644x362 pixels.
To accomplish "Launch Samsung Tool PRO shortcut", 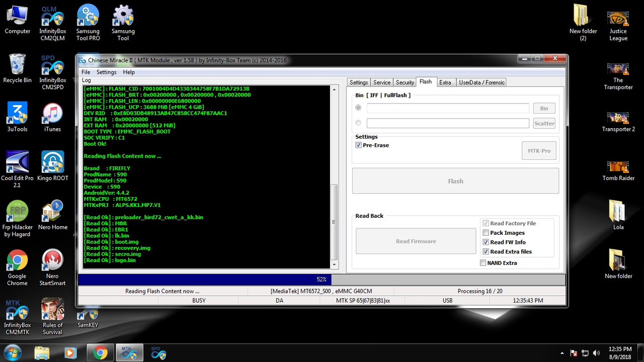I will pos(88,23).
